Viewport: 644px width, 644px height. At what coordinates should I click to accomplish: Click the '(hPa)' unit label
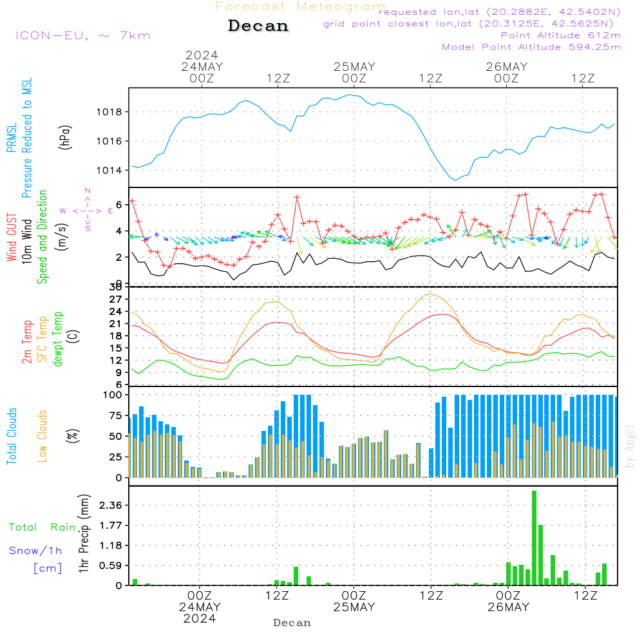tap(65, 137)
